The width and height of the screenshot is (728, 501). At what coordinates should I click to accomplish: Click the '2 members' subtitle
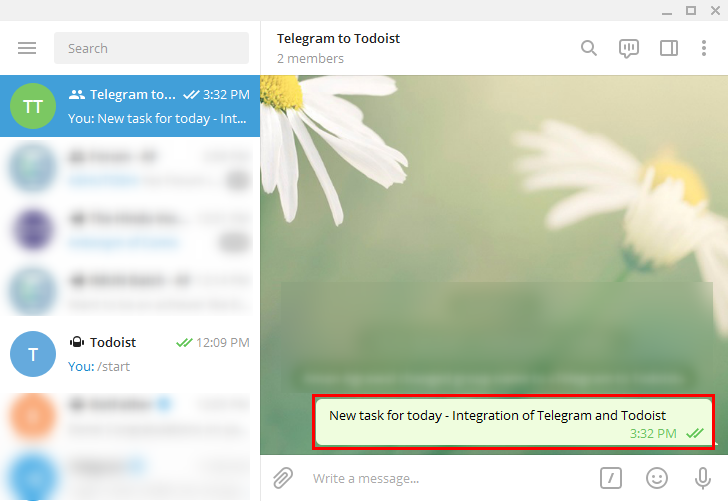[310, 59]
